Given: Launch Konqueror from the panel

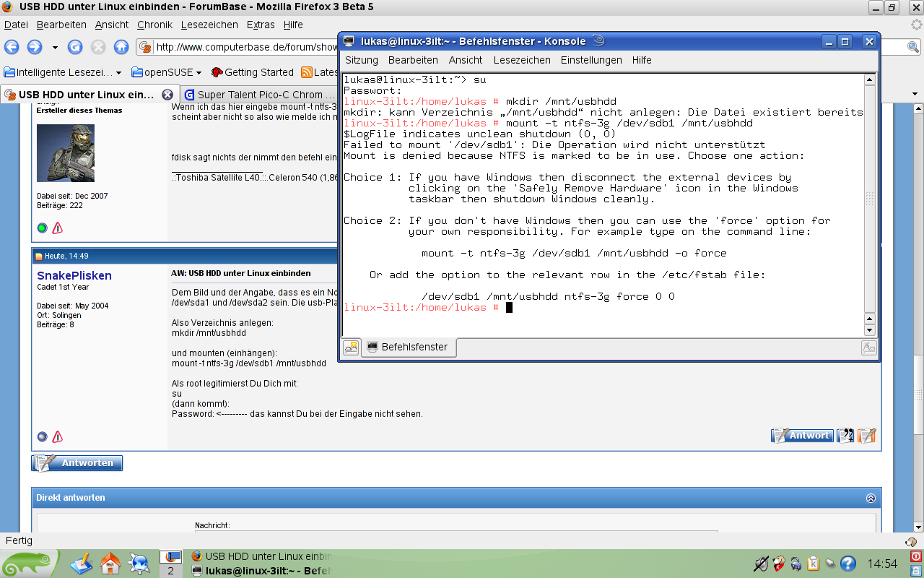Looking at the screenshot, I should (139, 563).
